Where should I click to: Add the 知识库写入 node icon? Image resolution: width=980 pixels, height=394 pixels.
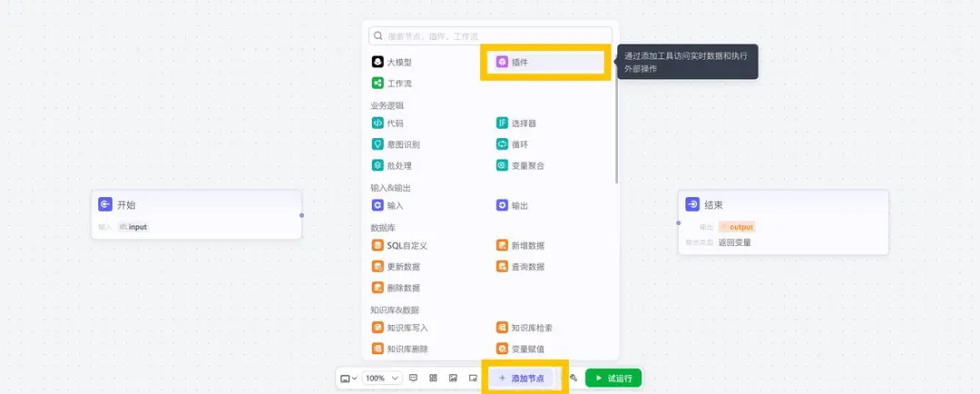377,328
